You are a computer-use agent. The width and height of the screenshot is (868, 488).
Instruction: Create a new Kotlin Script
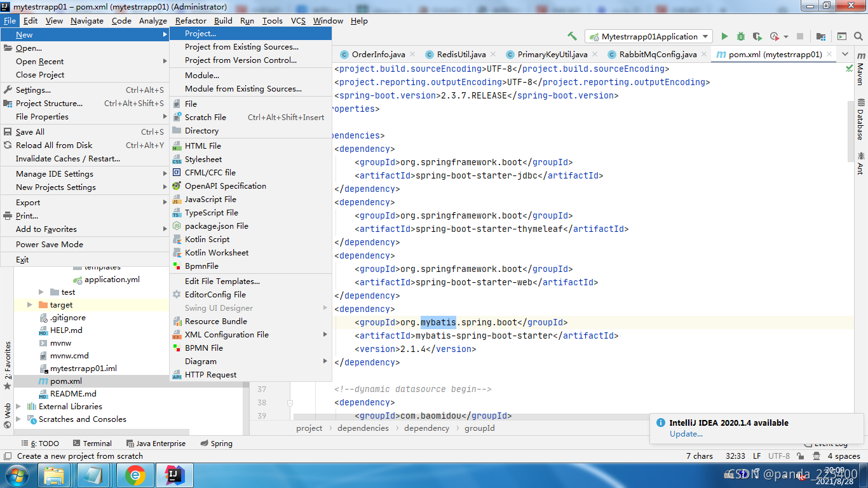coord(251,240)
